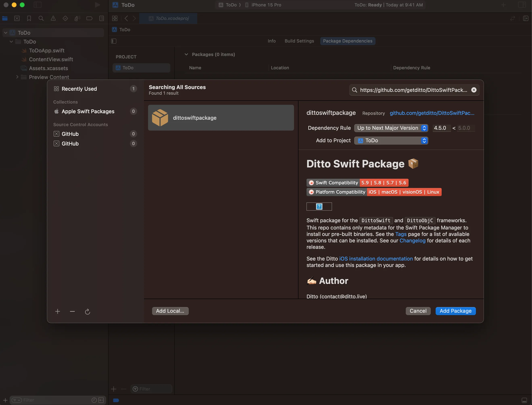Open the Report navigator icon

coord(102,18)
